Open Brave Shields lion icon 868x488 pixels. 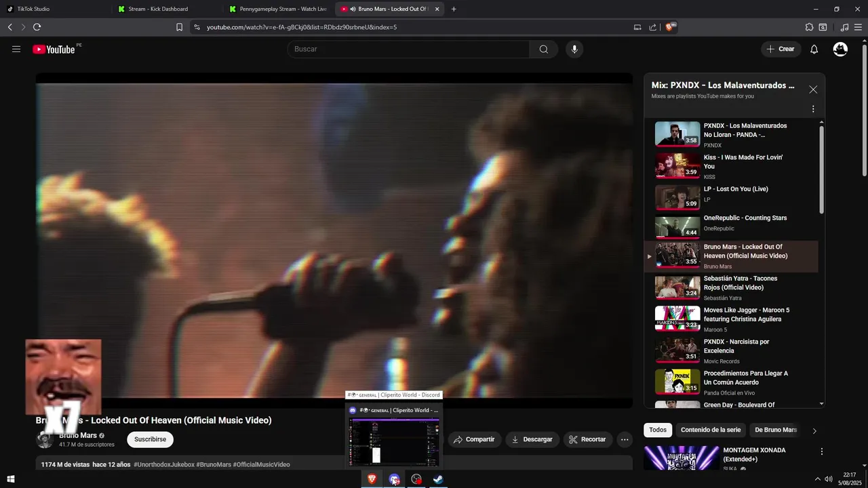pyautogui.click(x=669, y=27)
